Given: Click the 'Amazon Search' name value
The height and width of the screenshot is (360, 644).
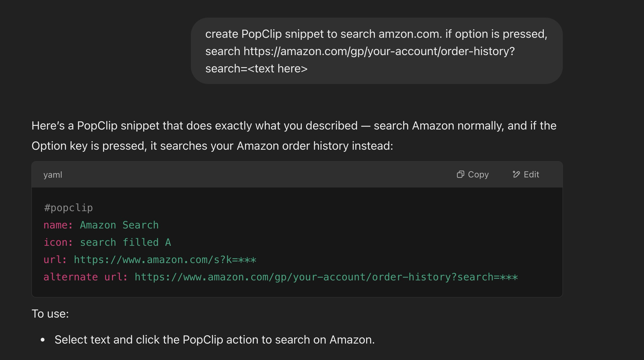Looking at the screenshot, I should point(119,225).
